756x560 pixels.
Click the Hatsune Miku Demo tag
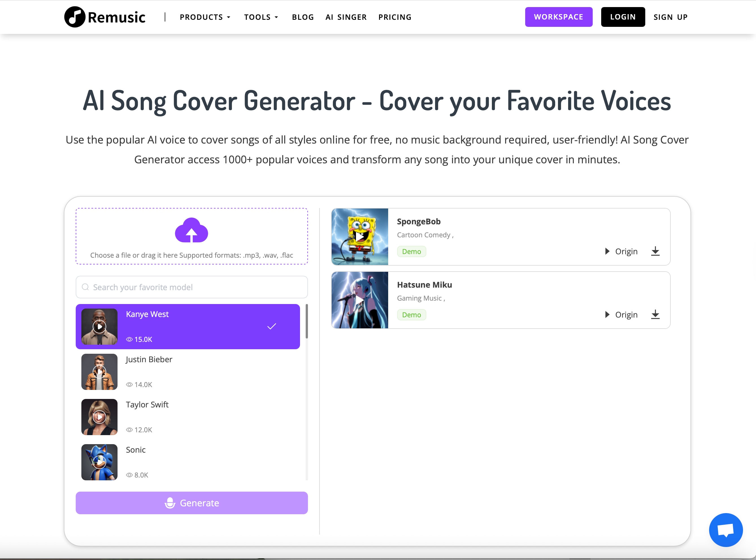pos(411,315)
